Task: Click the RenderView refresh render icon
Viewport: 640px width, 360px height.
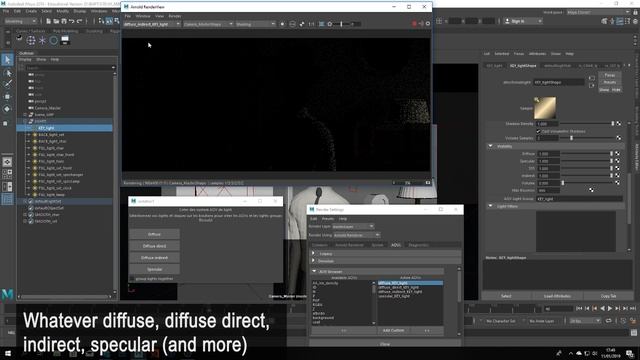Action: point(421,24)
